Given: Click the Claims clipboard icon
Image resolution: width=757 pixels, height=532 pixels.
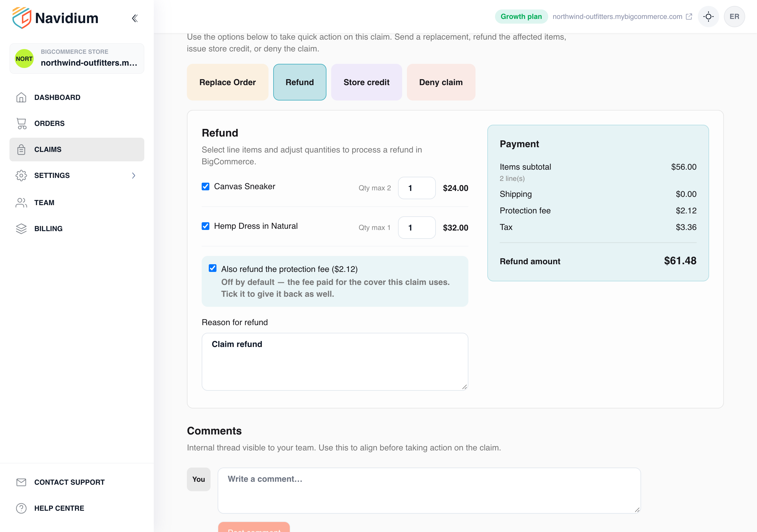Looking at the screenshot, I should click(x=21, y=150).
